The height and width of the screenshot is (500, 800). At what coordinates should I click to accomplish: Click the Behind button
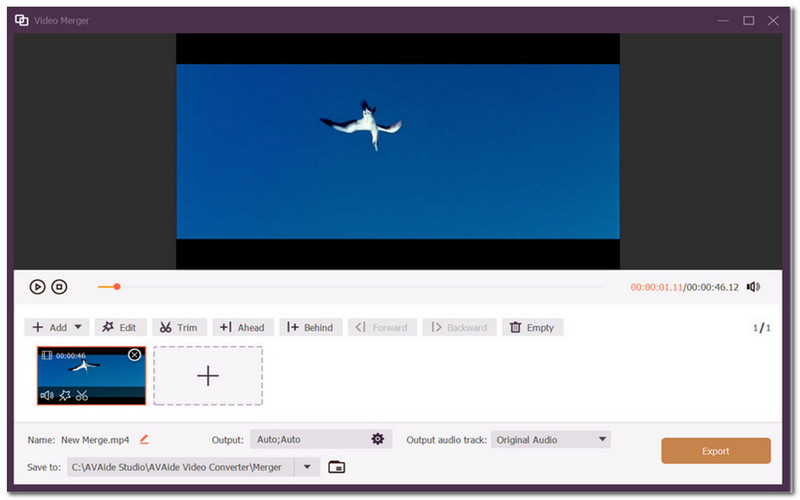pyautogui.click(x=311, y=327)
